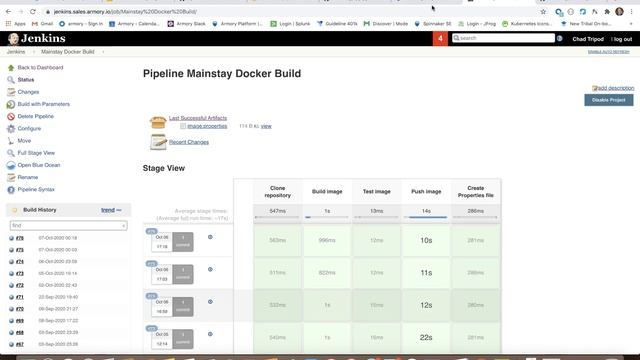Screen dimensions: 640x360
Task: Click the 22s Push image cell
Action: (x=426, y=338)
